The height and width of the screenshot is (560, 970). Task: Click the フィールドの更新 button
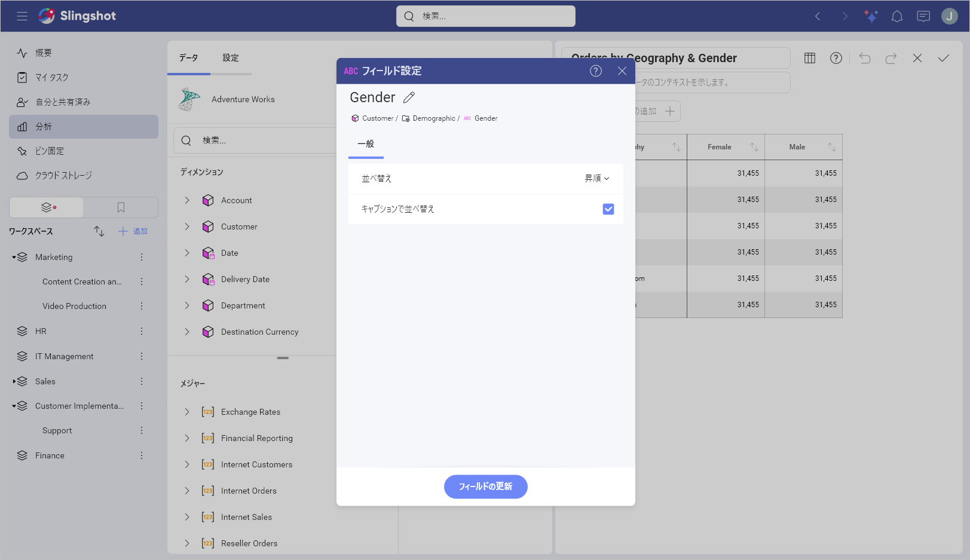pyautogui.click(x=486, y=486)
